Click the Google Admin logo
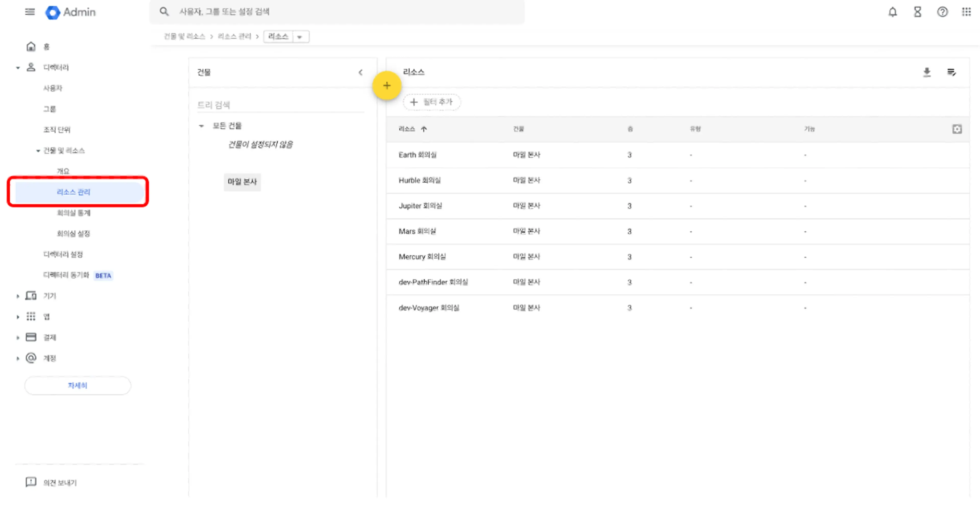Viewport: 980px width, 524px height. 70,12
